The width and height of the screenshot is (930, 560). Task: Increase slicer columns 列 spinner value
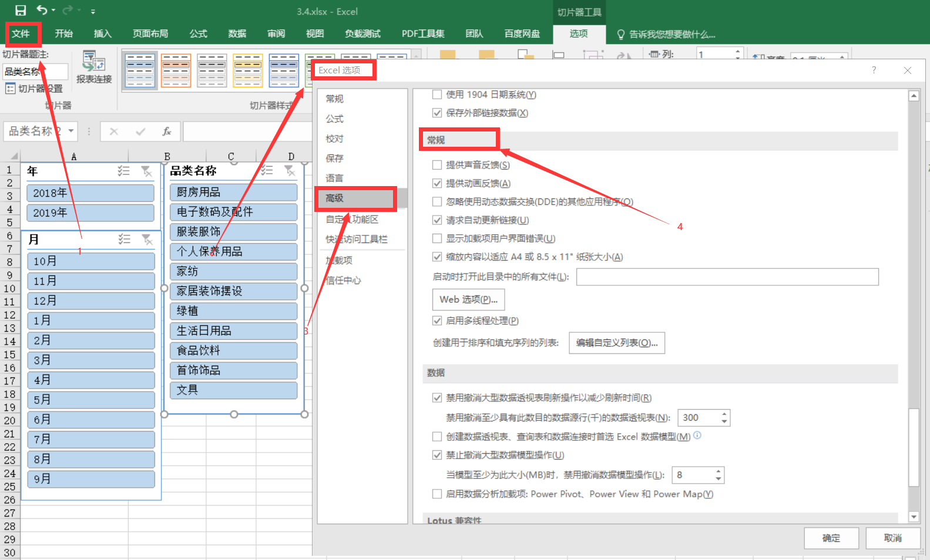[x=738, y=51]
